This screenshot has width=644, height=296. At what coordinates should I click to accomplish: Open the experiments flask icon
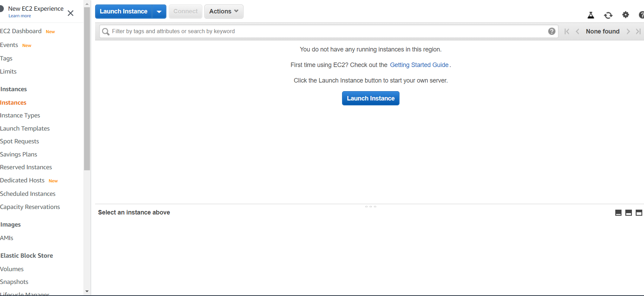[x=591, y=15]
